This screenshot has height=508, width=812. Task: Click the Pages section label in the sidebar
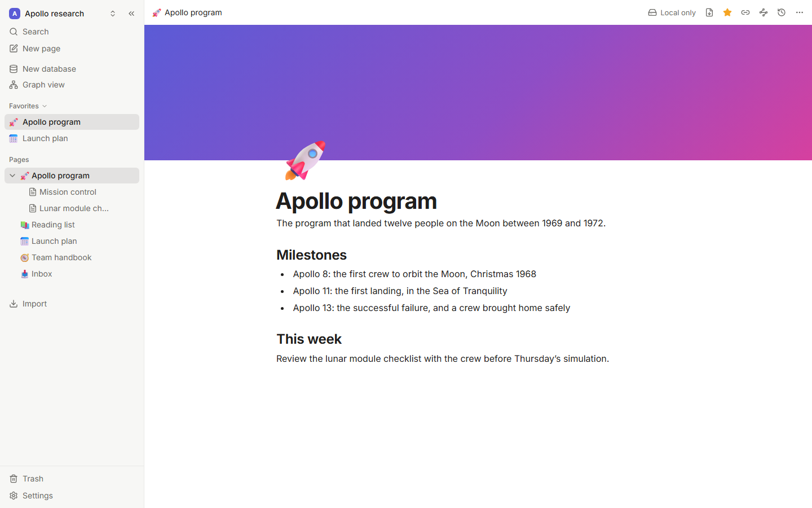pos(19,160)
